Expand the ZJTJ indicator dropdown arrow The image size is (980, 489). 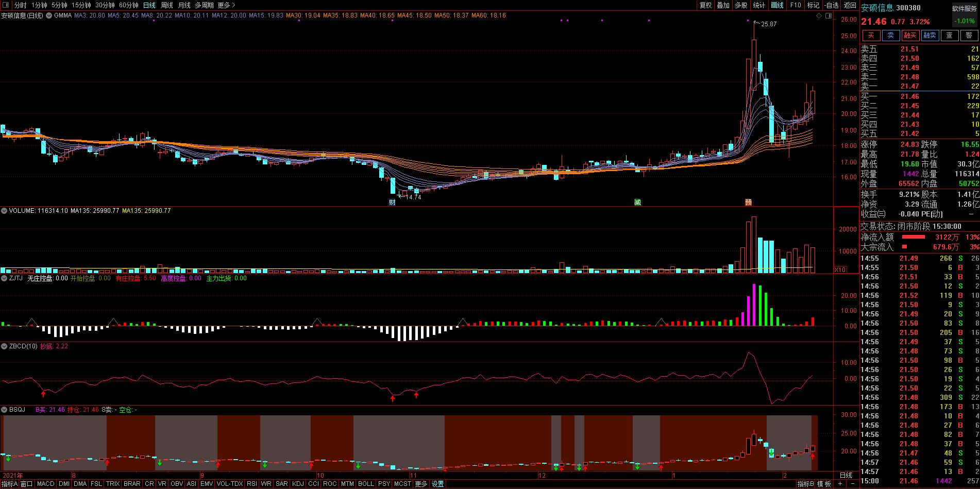point(4,278)
